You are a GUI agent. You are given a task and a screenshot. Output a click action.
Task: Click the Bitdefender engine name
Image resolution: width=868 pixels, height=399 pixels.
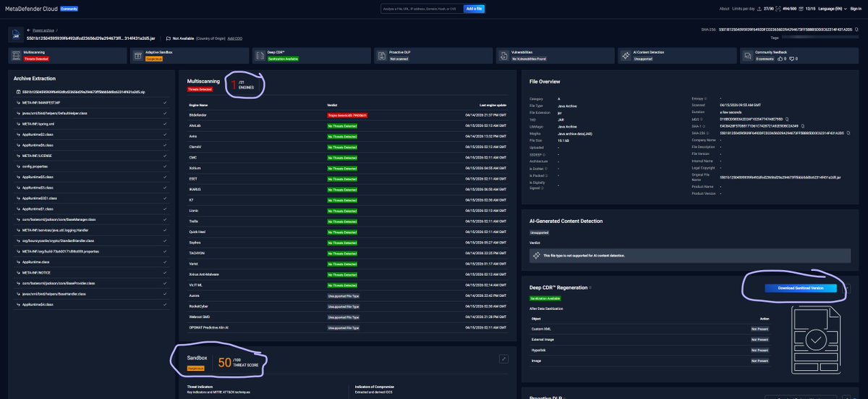pos(196,115)
